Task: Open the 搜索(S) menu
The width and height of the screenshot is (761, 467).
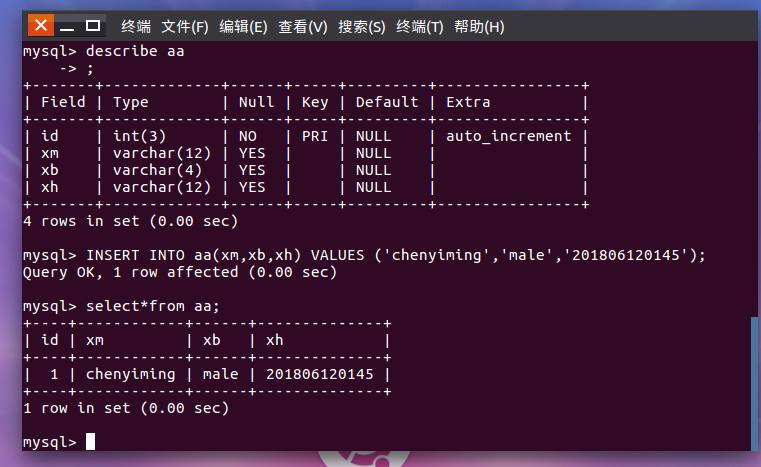Action: (x=362, y=26)
